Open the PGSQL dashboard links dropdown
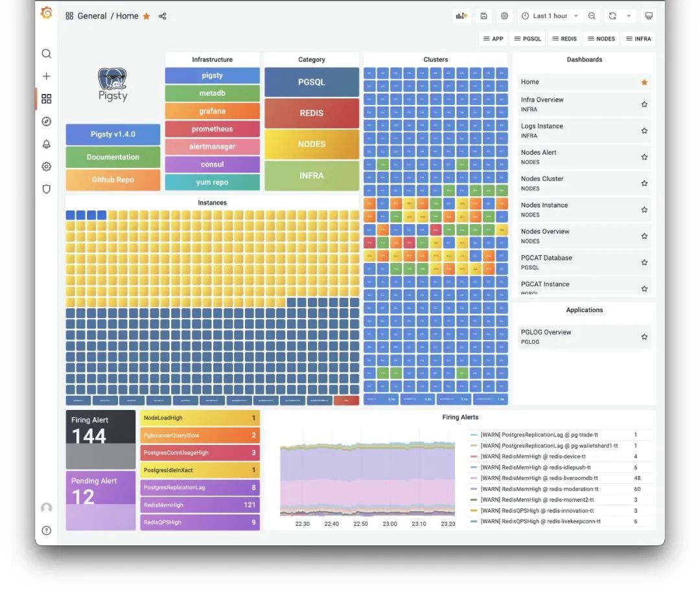This screenshot has height=592, width=700. pos(528,39)
